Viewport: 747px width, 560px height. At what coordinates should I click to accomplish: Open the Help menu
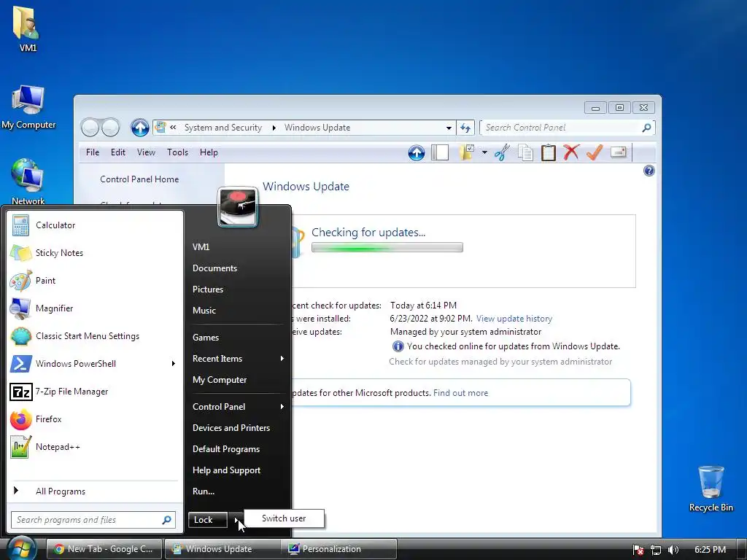click(209, 152)
